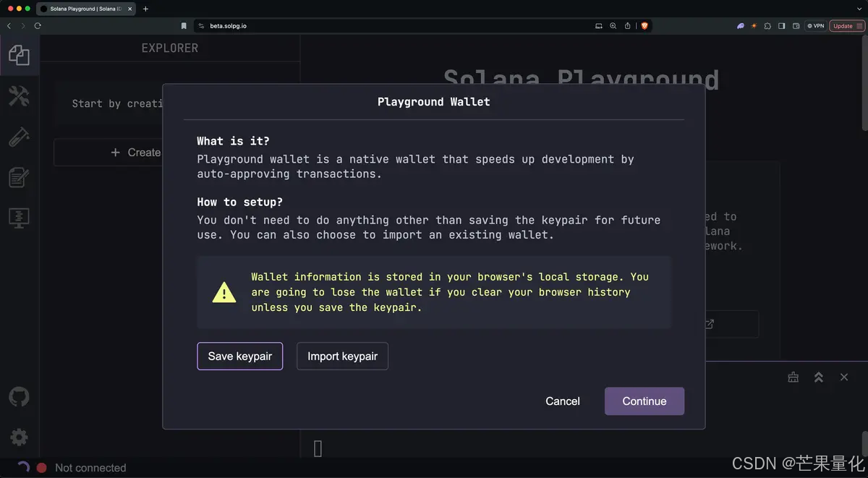The width and height of the screenshot is (868, 478).
Task: Click Cancel in Playground Wallet dialog
Action: point(563,401)
